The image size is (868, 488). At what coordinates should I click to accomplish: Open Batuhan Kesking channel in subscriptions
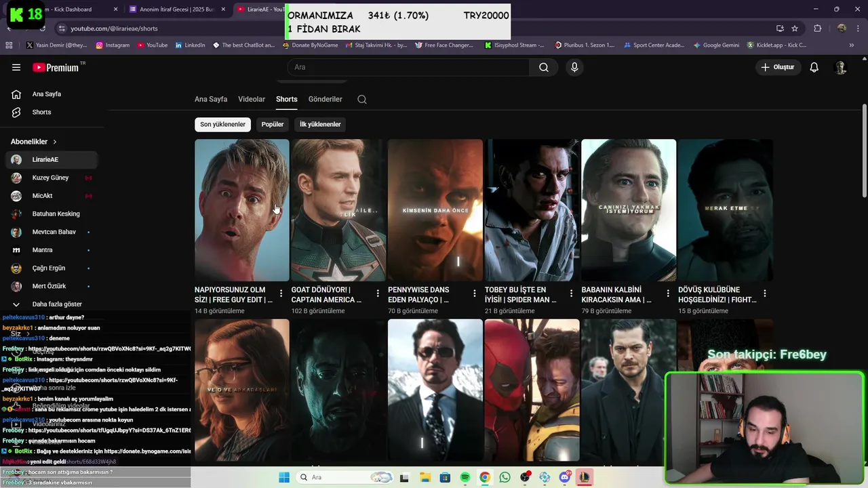52,213
